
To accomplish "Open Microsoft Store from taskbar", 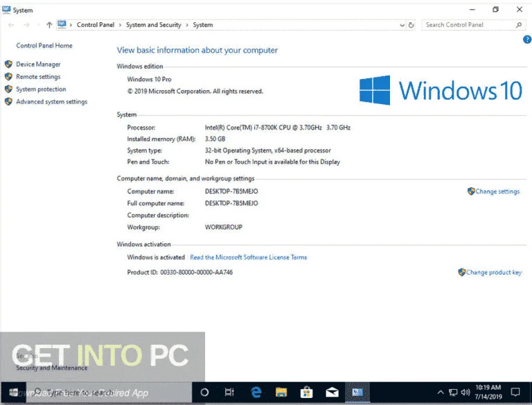I will point(306,393).
